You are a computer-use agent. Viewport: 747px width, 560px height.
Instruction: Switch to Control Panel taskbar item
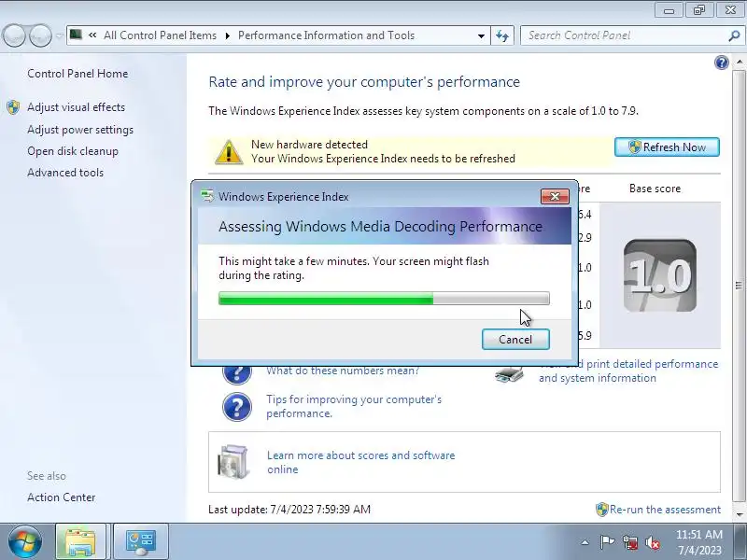click(x=141, y=542)
